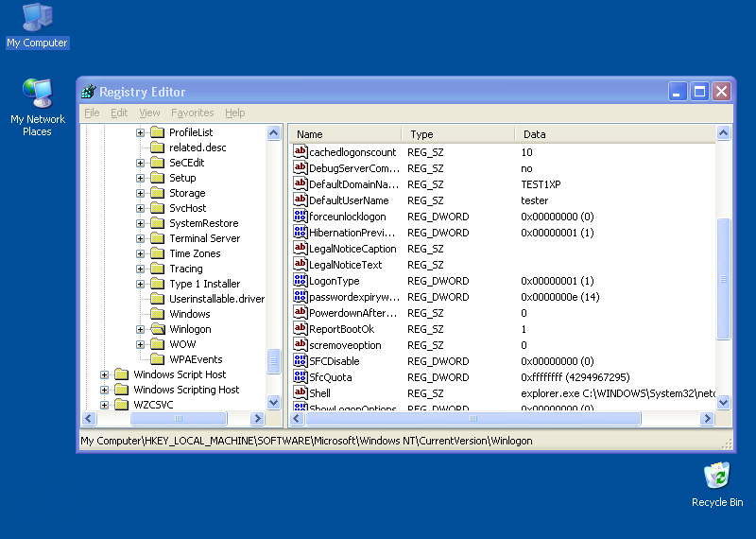Image resolution: width=756 pixels, height=539 pixels.
Task: Click the data 0x0000000e (14)
Action: (559, 297)
